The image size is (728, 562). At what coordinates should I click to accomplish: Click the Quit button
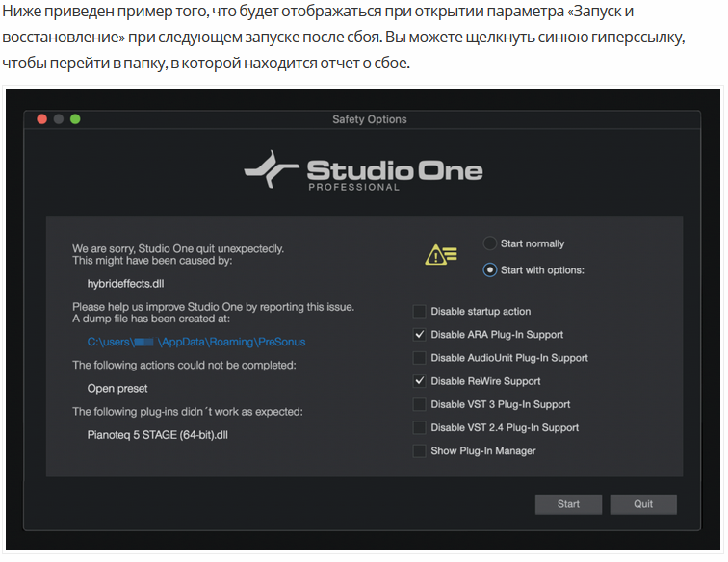point(643,504)
